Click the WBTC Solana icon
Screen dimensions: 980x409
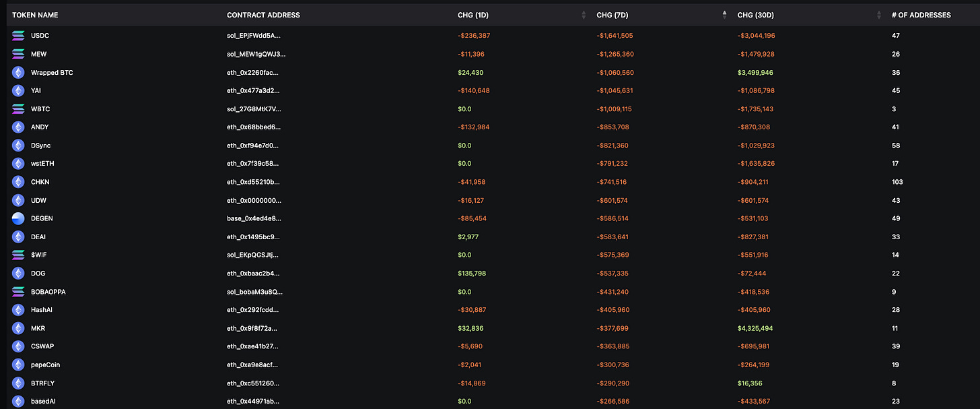(18, 108)
